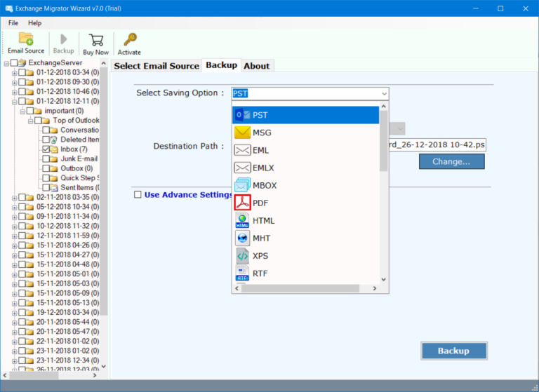Switch to Select Email Source tab

click(x=157, y=66)
